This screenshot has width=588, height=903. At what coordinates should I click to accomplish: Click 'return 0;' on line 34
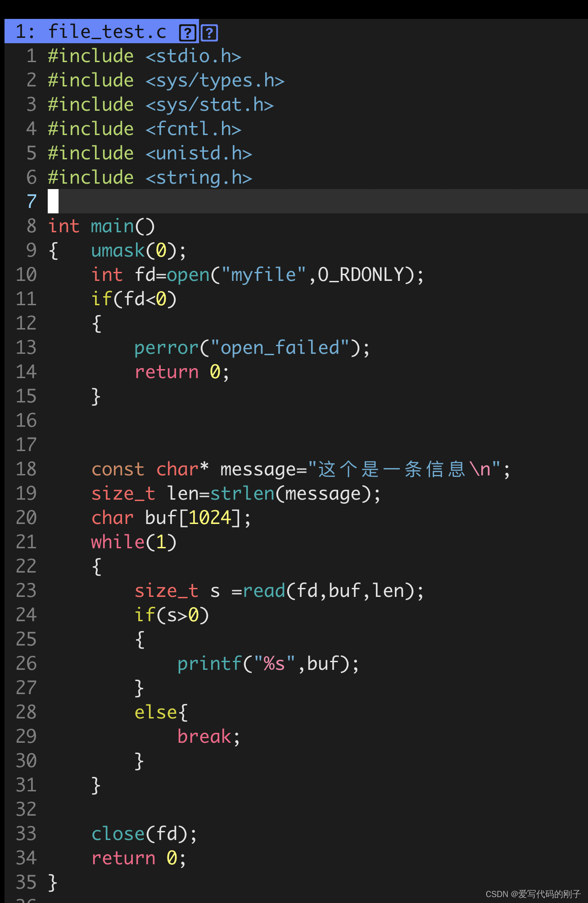coord(139,858)
